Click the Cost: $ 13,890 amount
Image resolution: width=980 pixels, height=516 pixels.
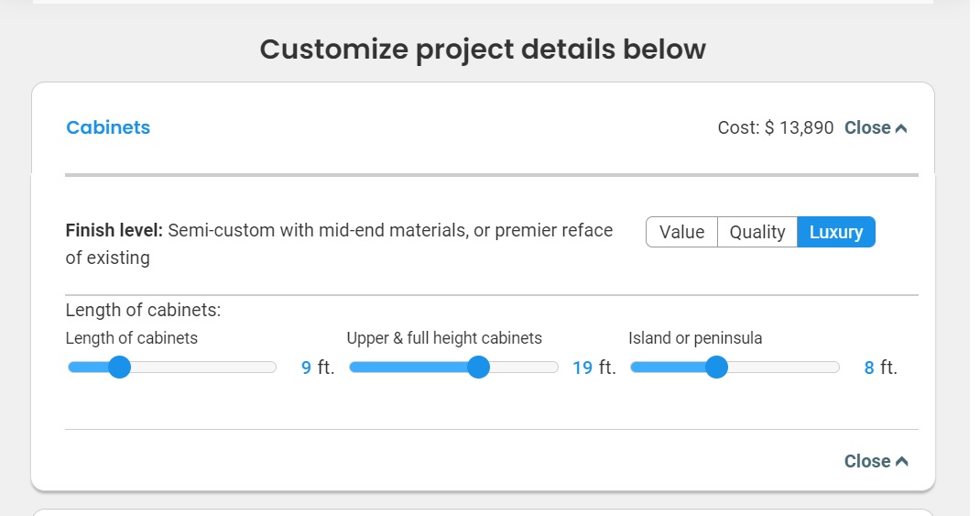point(775,128)
